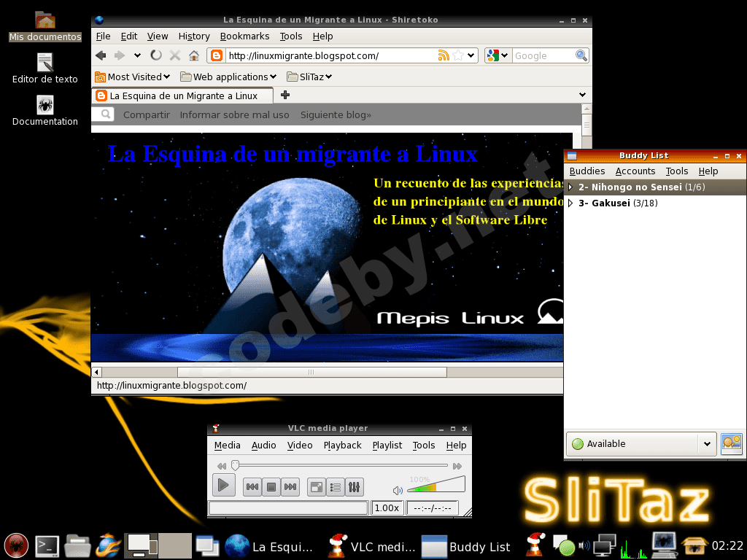Image resolution: width=747 pixels, height=560 pixels.
Task: Open the Mis documentos desktop icon
Action: [45, 27]
